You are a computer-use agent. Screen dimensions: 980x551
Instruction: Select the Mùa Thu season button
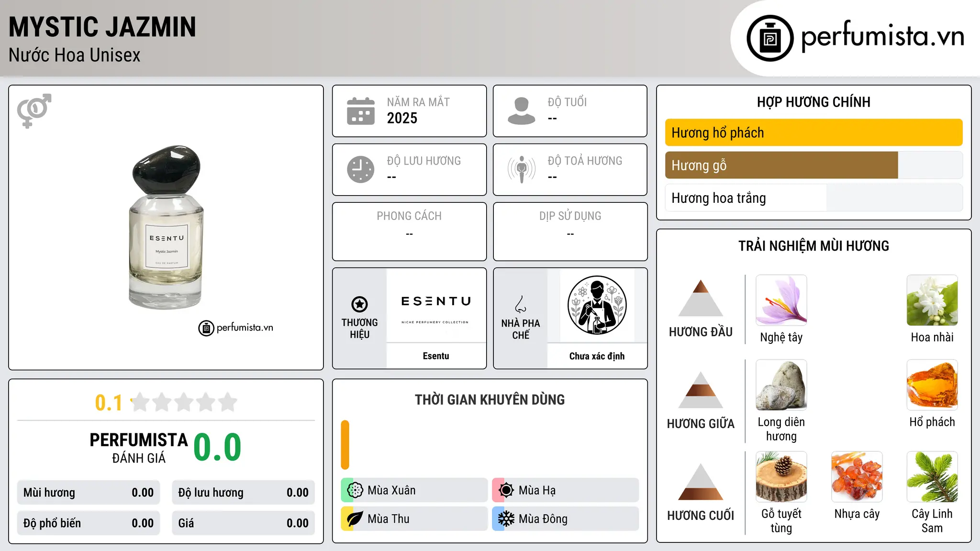pos(414,519)
